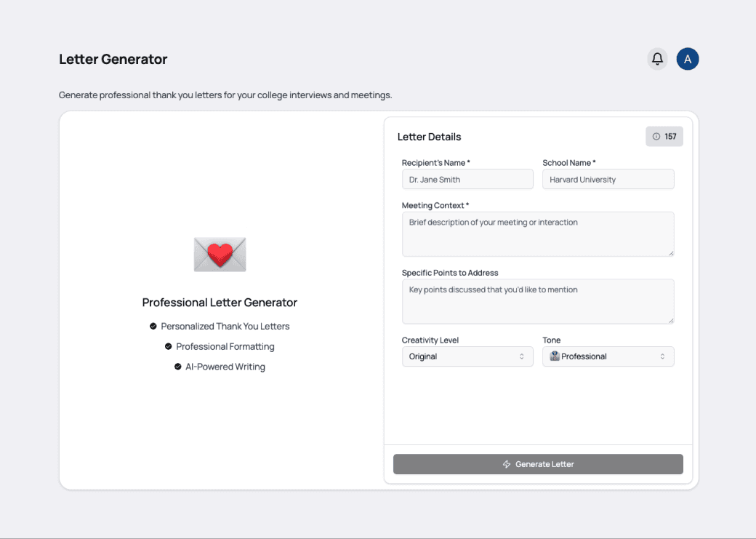The image size is (756, 539).
Task: Click the Professional tone emoji icon
Action: (555, 356)
